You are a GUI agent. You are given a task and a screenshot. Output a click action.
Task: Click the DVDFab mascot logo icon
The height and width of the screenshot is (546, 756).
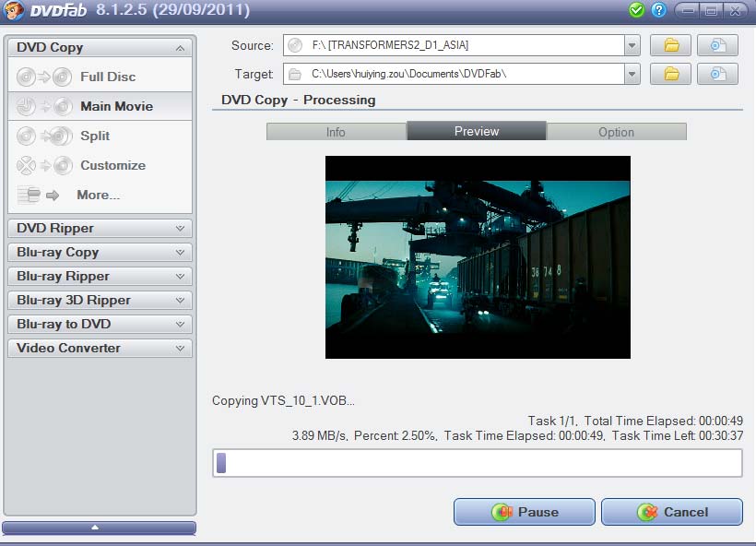point(13,10)
